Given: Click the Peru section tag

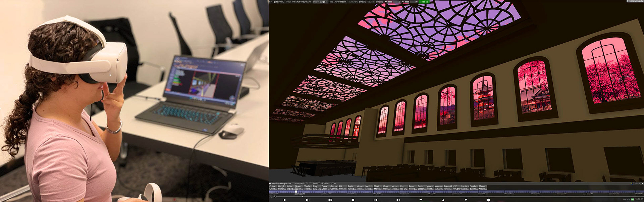Looking at the screenshot, I should 413,186.
